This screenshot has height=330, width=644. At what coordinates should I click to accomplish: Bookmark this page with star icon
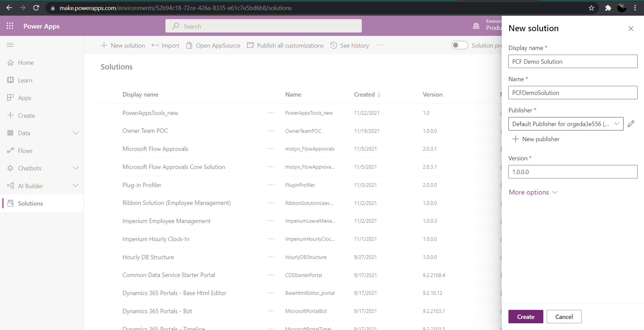pyautogui.click(x=591, y=8)
